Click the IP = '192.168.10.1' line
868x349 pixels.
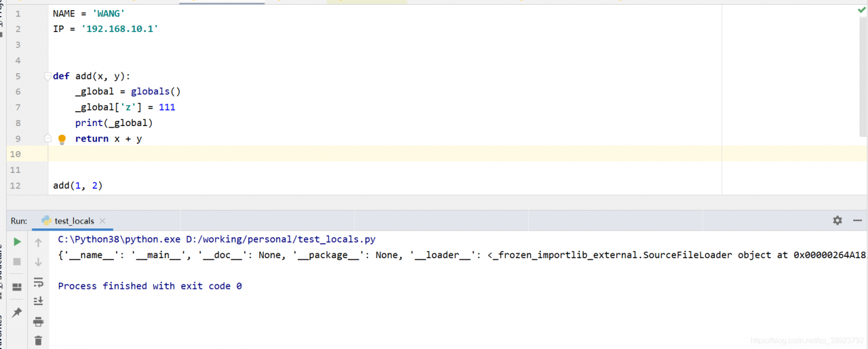[x=106, y=29]
